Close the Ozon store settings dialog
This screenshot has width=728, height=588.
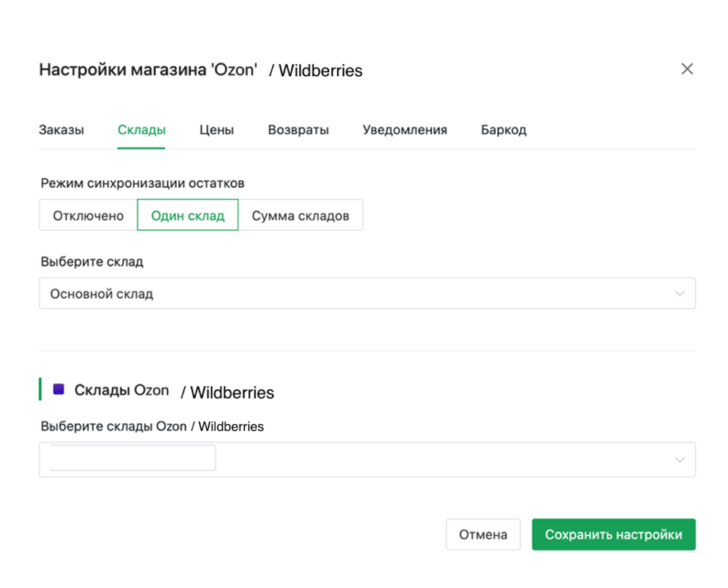coord(687,69)
